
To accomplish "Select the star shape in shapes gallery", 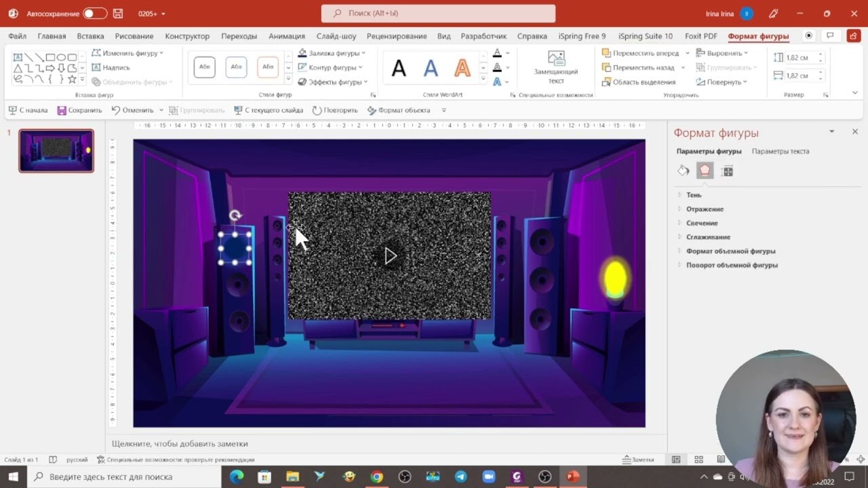I will tap(72, 79).
